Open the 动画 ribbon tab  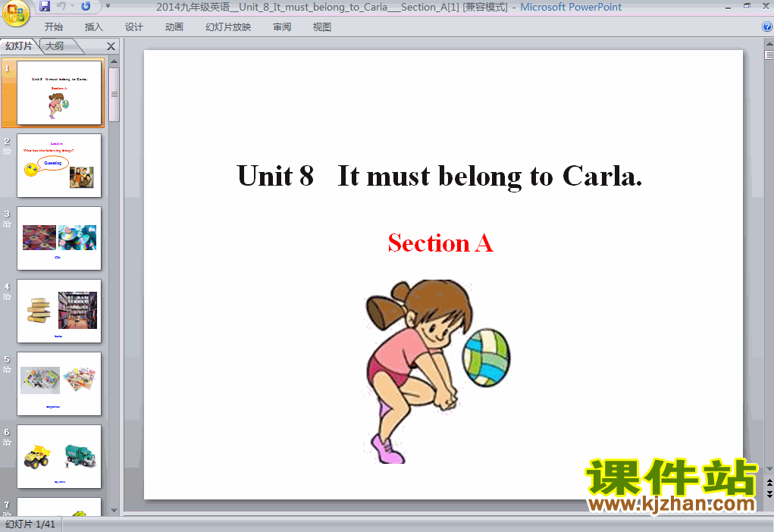(x=174, y=27)
